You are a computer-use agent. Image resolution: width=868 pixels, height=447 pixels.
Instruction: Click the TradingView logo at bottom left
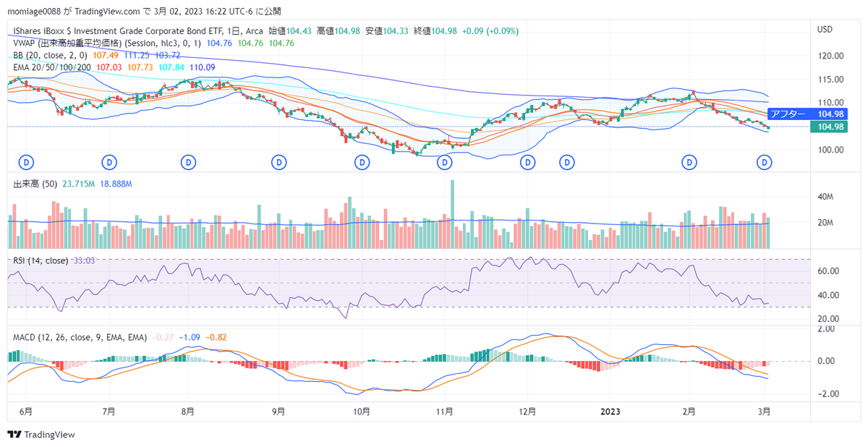pyautogui.click(x=41, y=435)
